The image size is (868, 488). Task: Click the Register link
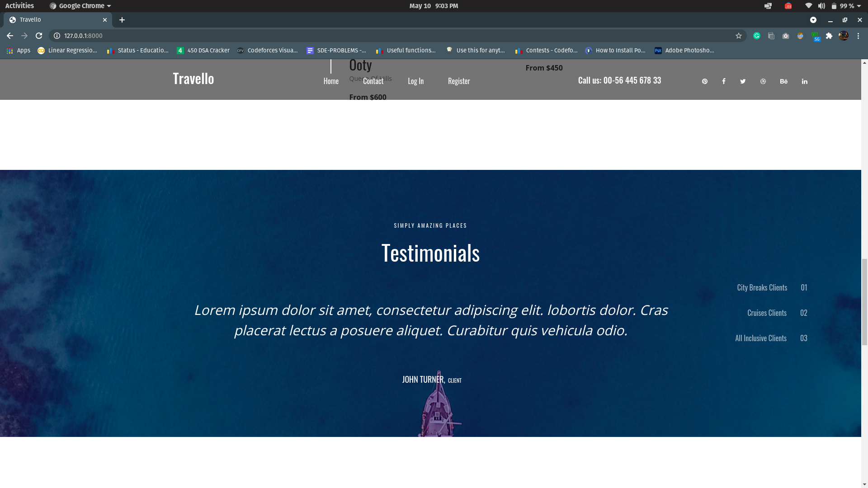pyautogui.click(x=459, y=81)
